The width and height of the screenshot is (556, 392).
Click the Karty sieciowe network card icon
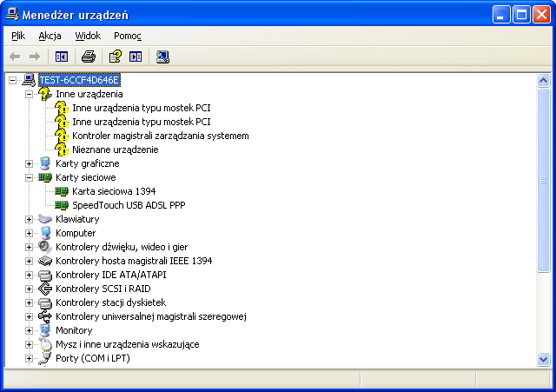(x=45, y=177)
